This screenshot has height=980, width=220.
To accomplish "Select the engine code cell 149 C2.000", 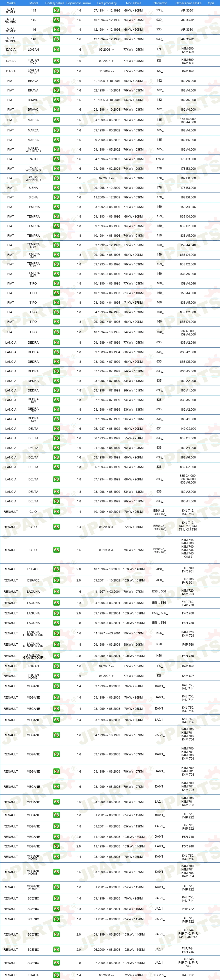I will 188,429.
